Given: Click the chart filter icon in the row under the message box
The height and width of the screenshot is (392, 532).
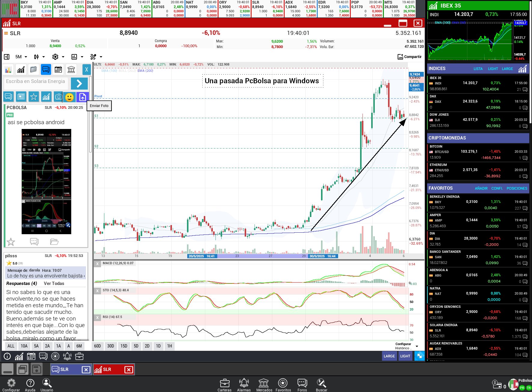Looking at the screenshot, I should pos(46,97).
